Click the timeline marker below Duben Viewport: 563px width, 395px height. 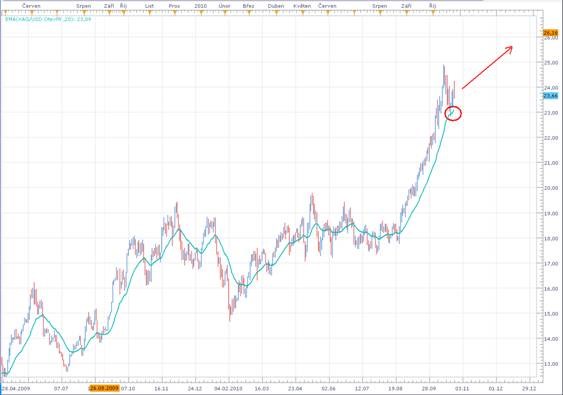tap(276, 13)
